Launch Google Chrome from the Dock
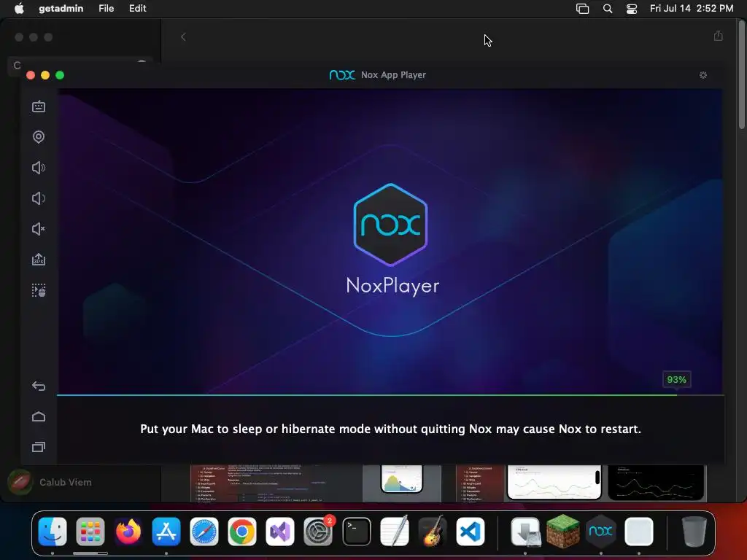Image resolution: width=747 pixels, height=560 pixels. [x=242, y=531]
